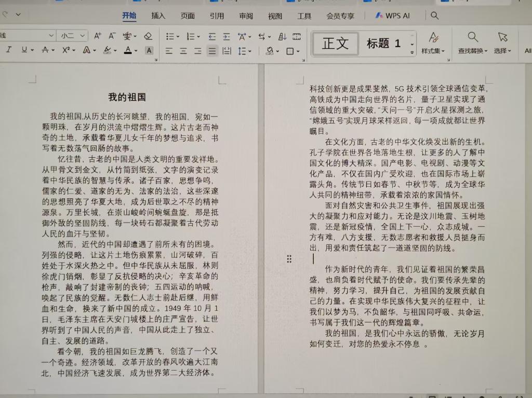
Task: Click the clear formatting eraser icon
Action: 148,36
